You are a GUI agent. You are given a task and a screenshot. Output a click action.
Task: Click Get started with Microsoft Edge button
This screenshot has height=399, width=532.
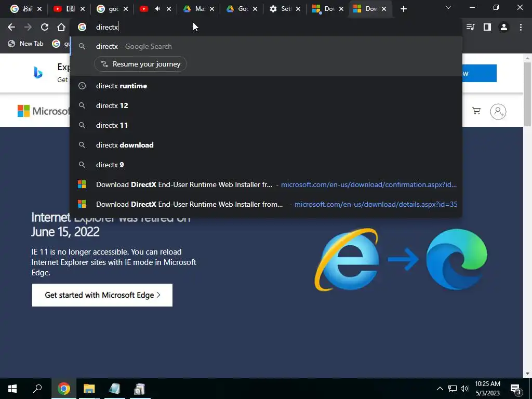[102, 295]
